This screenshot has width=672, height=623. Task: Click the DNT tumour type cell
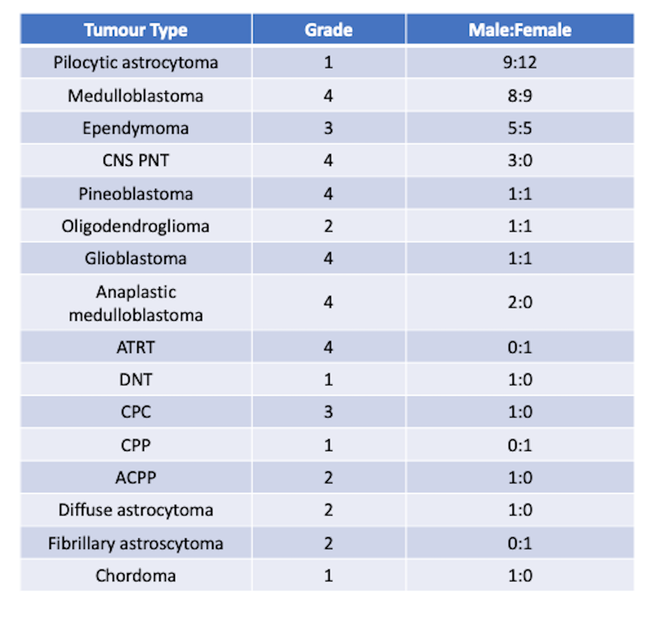136,379
